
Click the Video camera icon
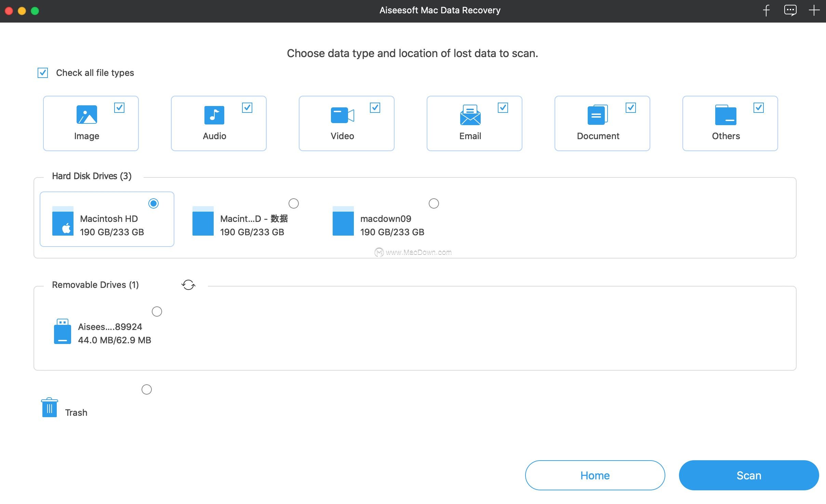click(342, 114)
